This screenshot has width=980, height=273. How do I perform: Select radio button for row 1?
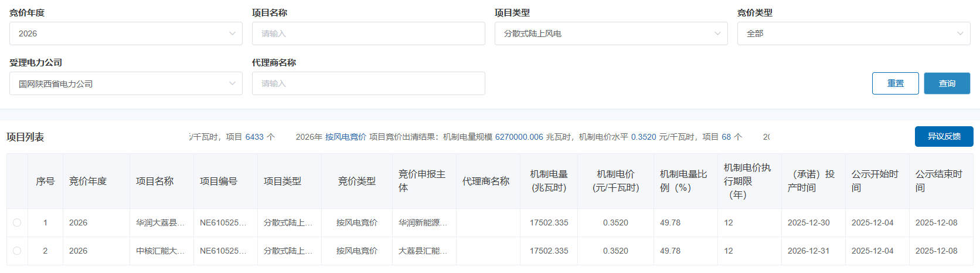(17, 223)
